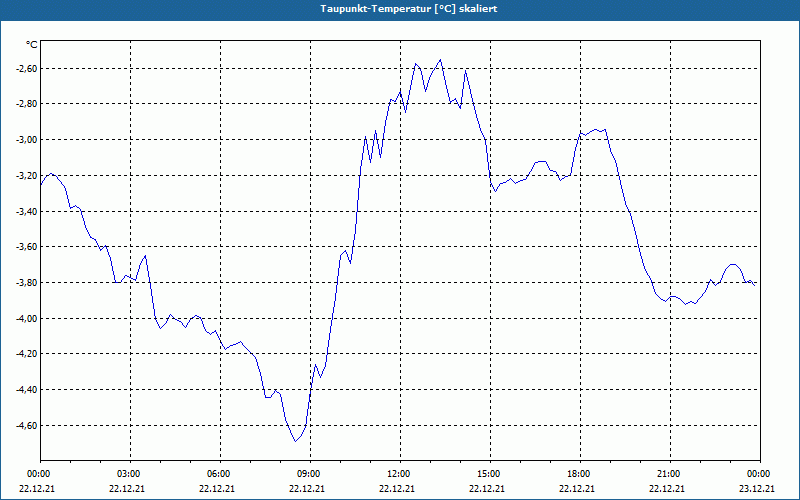800x500 pixels.
Task: Click the °C unit label on y-axis
Action: [32, 45]
